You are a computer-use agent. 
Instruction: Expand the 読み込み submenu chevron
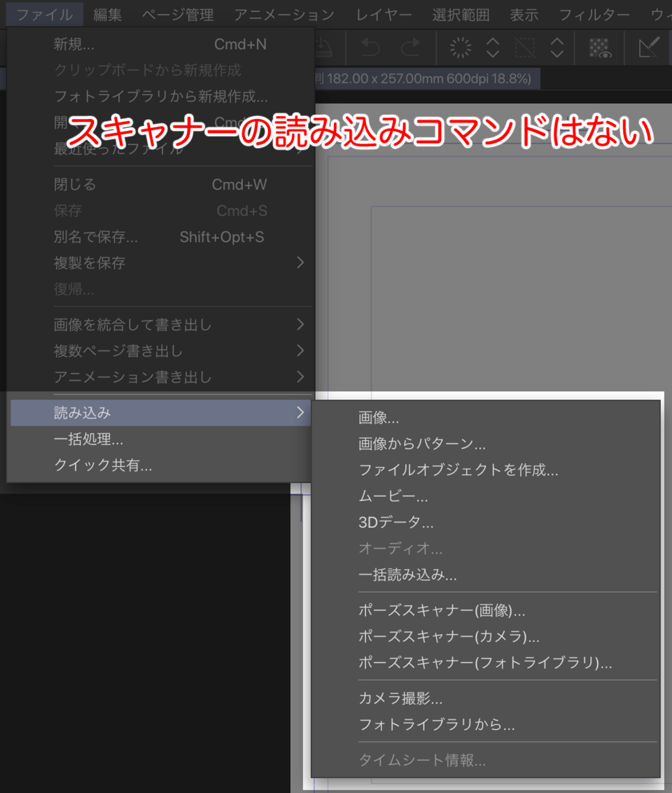pyautogui.click(x=302, y=413)
